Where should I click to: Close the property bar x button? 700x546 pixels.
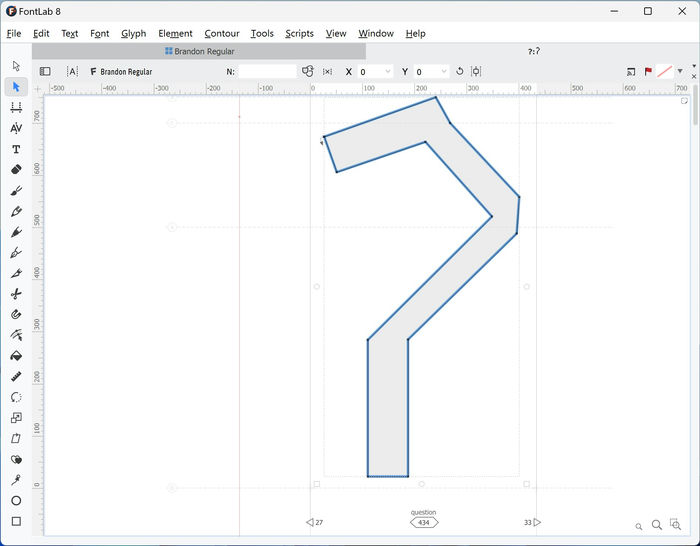694,77
